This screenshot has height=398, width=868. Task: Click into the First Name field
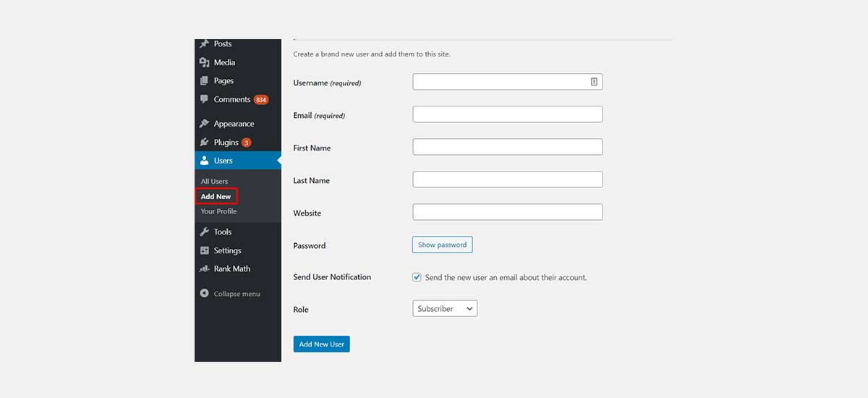[508, 147]
